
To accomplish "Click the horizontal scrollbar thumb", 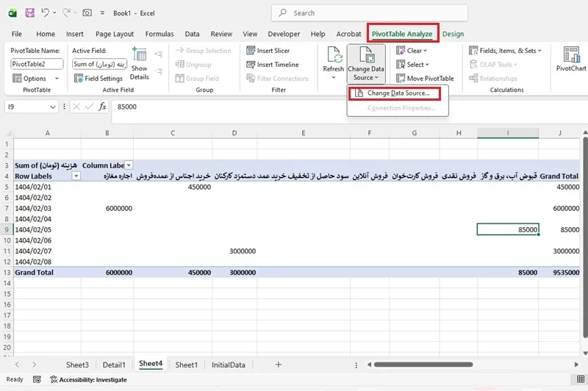I will coord(423,365).
